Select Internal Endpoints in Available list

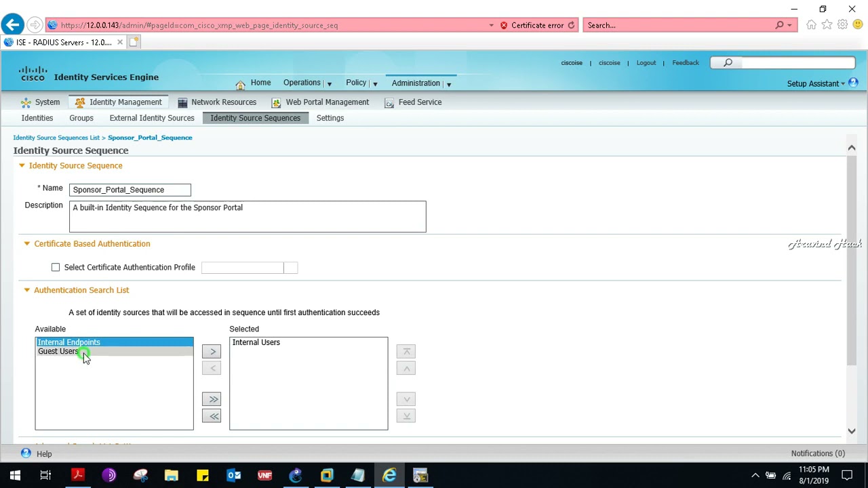(114, 342)
